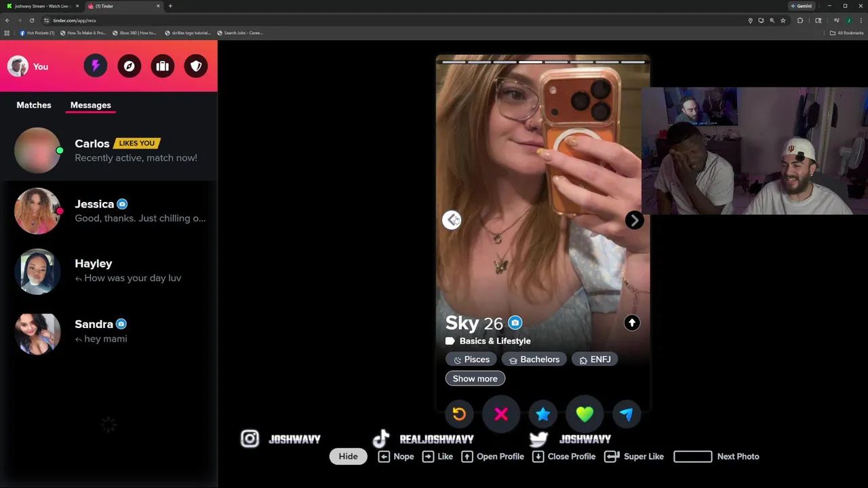The width and height of the screenshot is (868, 488).
Task: Click the blue paper plane Send button
Action: 627,414
